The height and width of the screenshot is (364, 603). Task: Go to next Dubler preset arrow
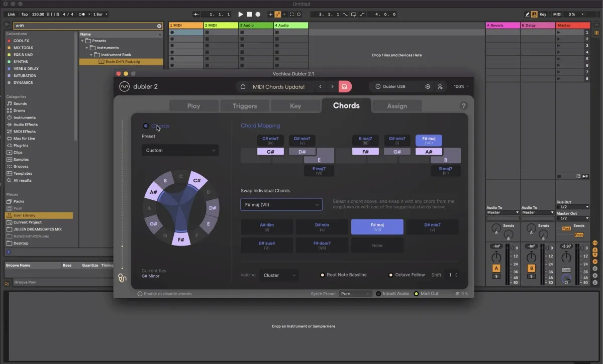click(332, 86)
